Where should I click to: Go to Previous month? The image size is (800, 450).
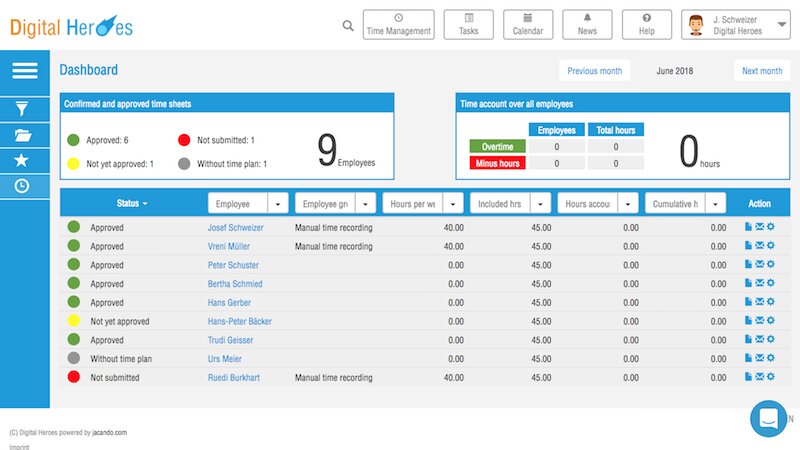point(594,71)
